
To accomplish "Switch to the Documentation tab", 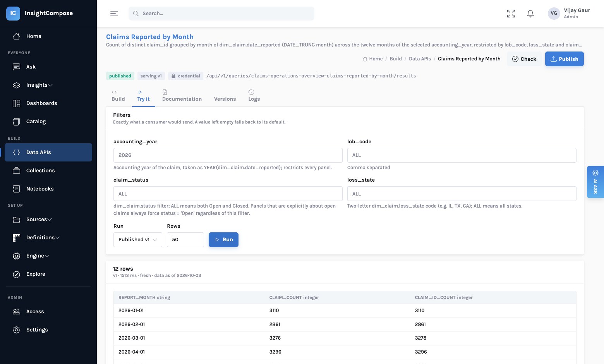I will [x=182, y=96].
